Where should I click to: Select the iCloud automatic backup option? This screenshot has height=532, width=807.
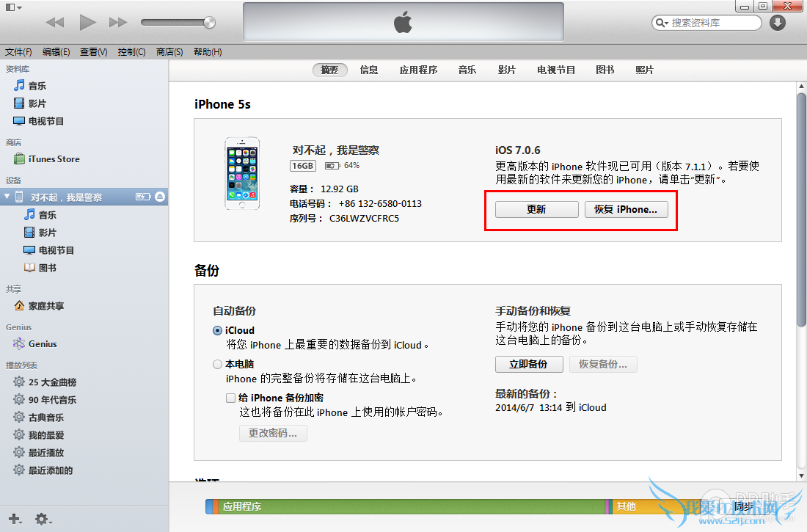click(217, 330)
